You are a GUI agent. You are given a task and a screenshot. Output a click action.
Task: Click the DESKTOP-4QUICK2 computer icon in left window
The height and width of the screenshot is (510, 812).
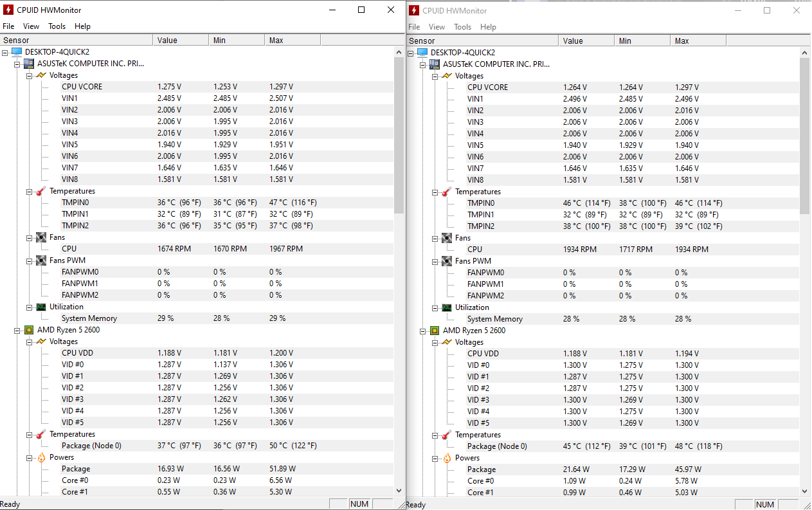tap(17, 52)
